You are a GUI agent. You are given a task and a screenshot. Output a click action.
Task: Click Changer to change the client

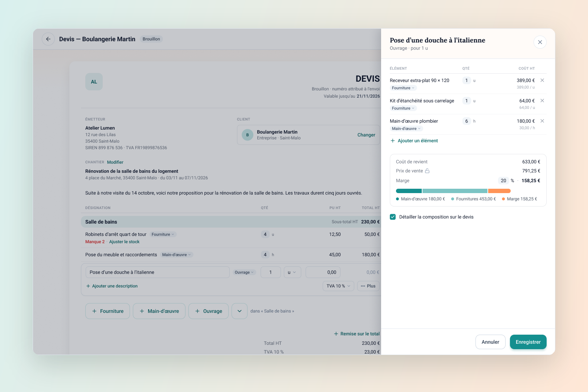tap(366, 135)
